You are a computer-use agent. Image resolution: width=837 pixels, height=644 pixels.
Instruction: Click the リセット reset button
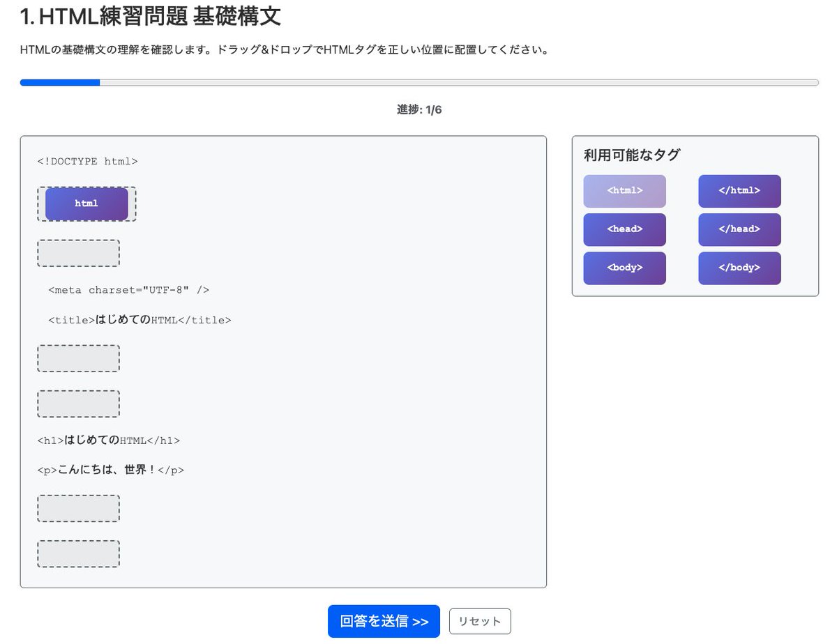[x=480, y=621]
